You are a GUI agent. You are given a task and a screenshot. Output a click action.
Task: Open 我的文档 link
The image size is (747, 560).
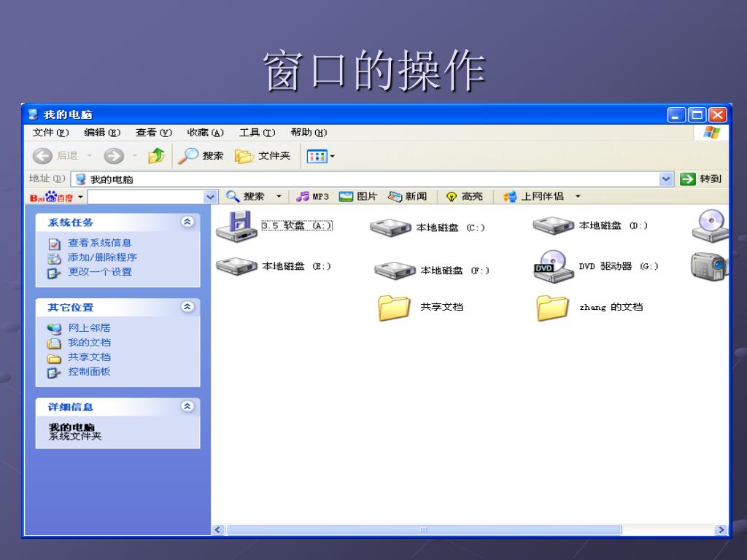[x=89, y=343]
